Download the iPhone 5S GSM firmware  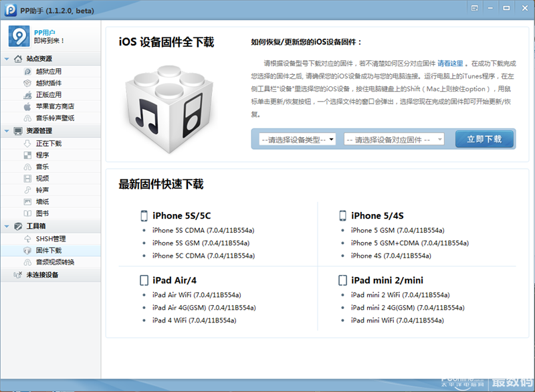[199, 243]
